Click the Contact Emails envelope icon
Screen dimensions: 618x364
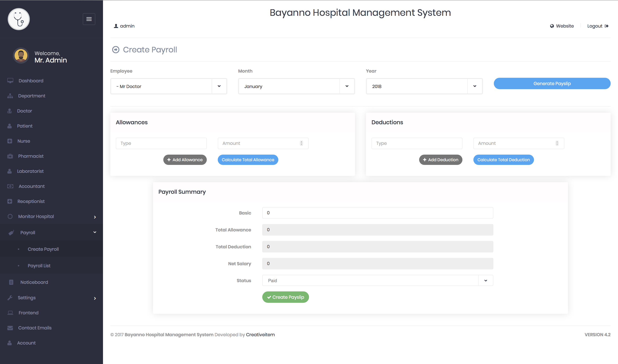coord(10,328)
